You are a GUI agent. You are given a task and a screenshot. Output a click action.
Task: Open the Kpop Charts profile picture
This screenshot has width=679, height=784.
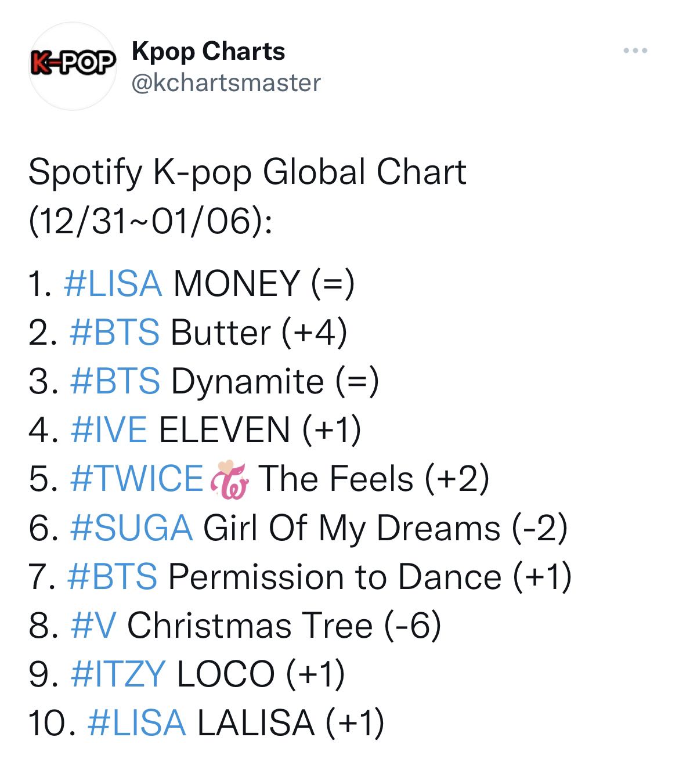point(73,66)
